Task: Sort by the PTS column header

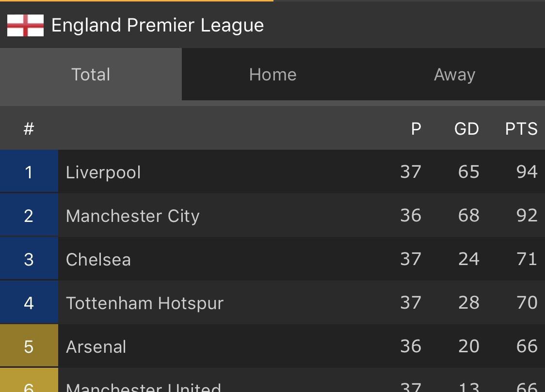Action: tap(521, 129)
